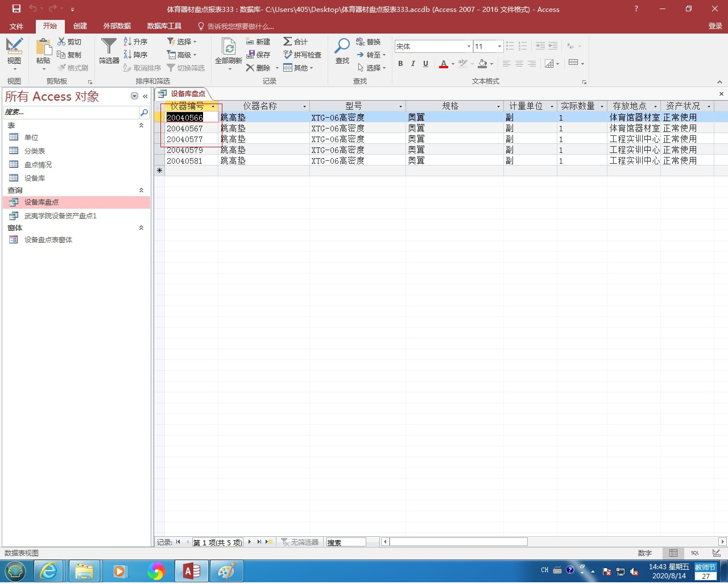Click the search magnifier in the navigation pane
The height and width of the screenshot is (584, 728).
144,112
